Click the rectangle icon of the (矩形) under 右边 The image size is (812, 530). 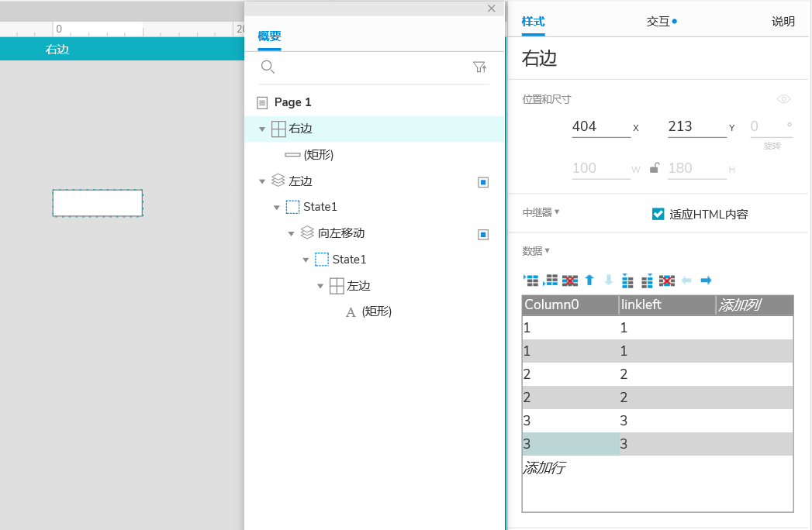(x=292, y=155)
